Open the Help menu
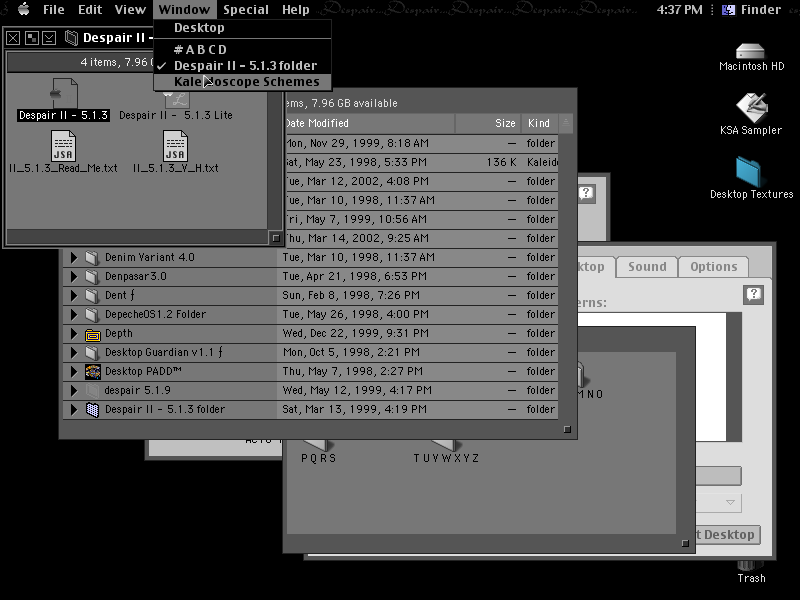This screenshot has height=600, width=800. point(296,9)
